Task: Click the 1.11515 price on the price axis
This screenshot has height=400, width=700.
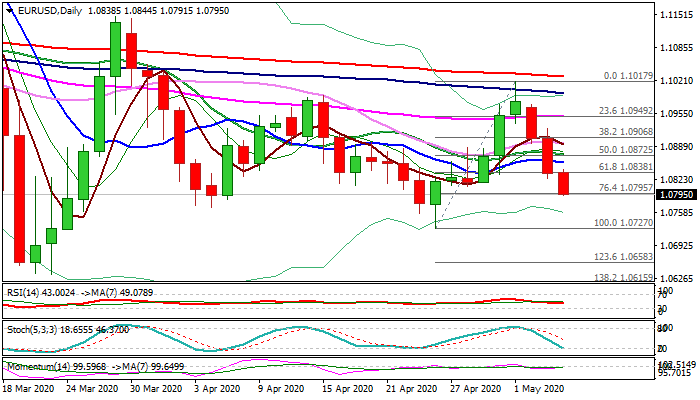Action: (x=670, y=16)
